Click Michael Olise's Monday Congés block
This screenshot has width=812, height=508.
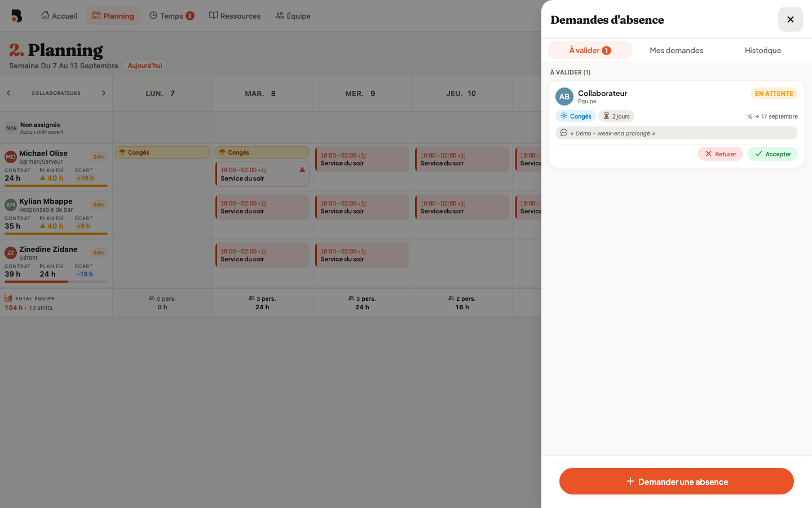click(162, 152)
